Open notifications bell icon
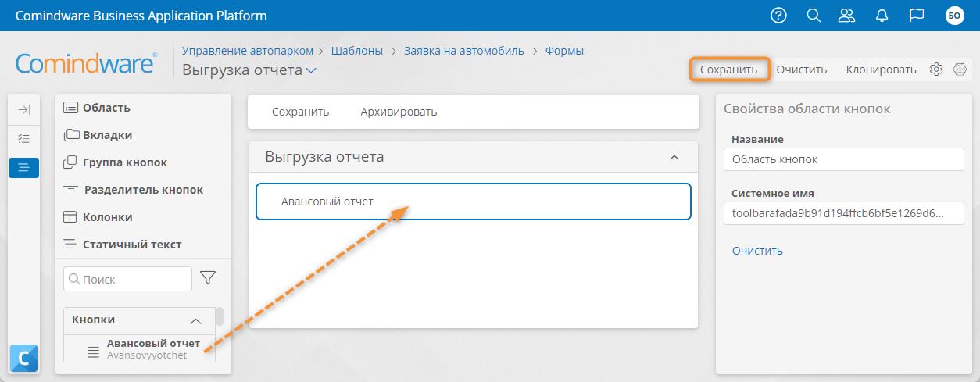This screenshot has height=382, width=980. click(x=882, y=16)
